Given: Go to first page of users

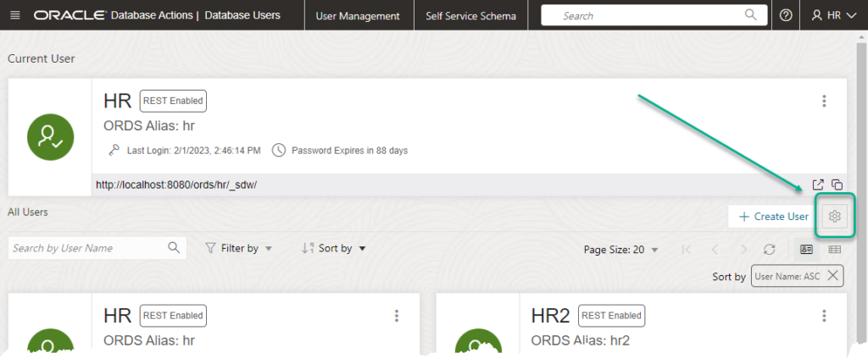Looking at the screenshot, I should point(687,250).
